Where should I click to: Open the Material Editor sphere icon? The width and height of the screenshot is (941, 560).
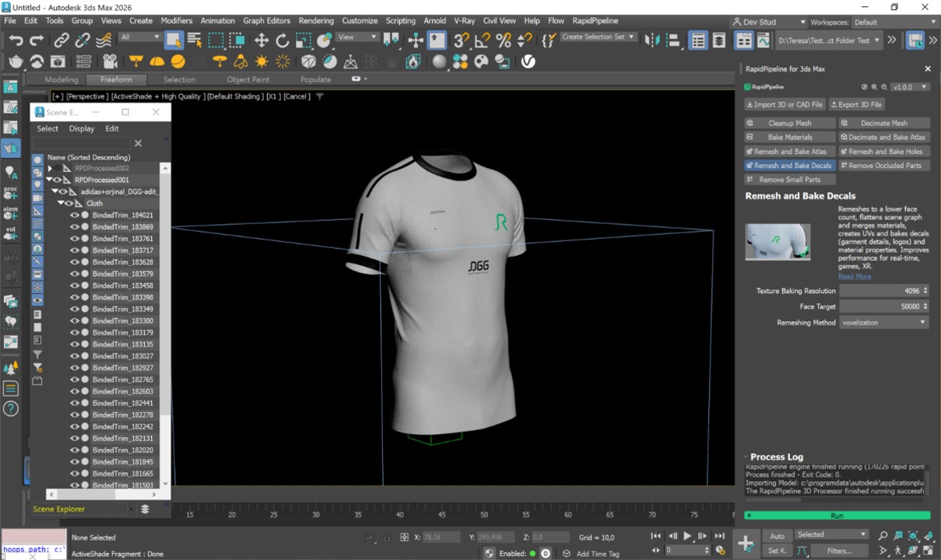(440, 61)
